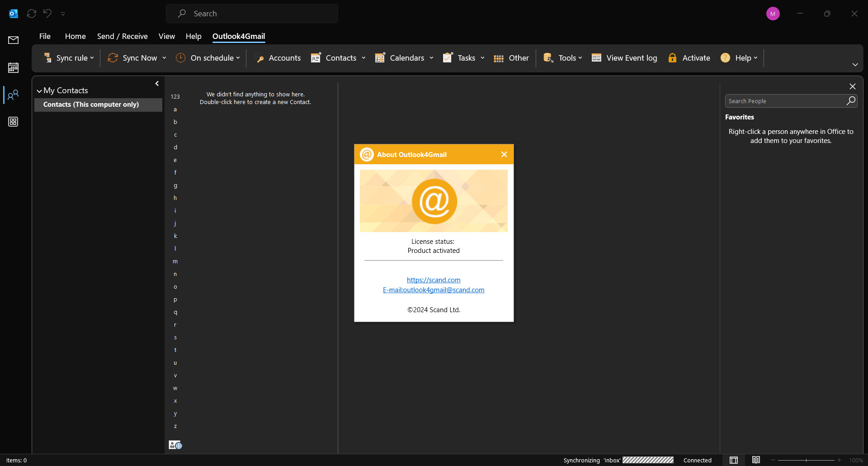
Task: Open Accounts settings
Action: tap(278, 58)
